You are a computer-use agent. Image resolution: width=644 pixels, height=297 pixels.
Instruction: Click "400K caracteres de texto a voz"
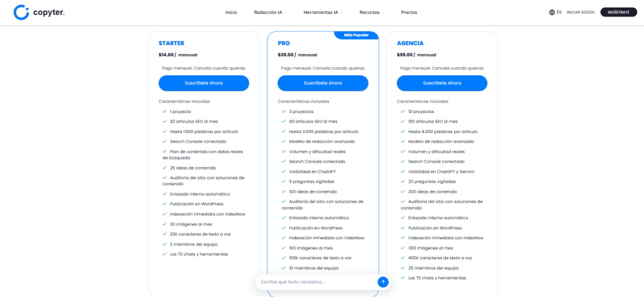click(x=440, y=258)
